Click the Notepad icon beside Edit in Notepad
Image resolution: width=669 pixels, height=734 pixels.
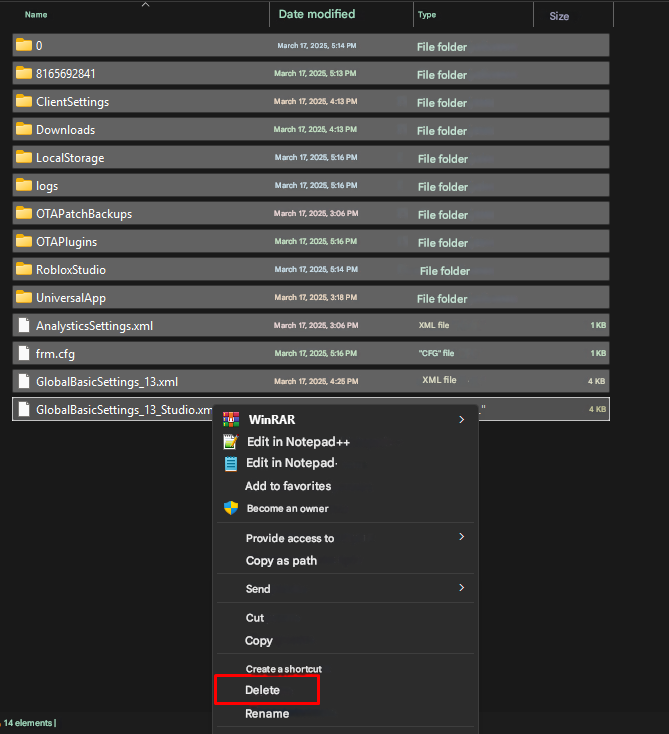(231, 463)
